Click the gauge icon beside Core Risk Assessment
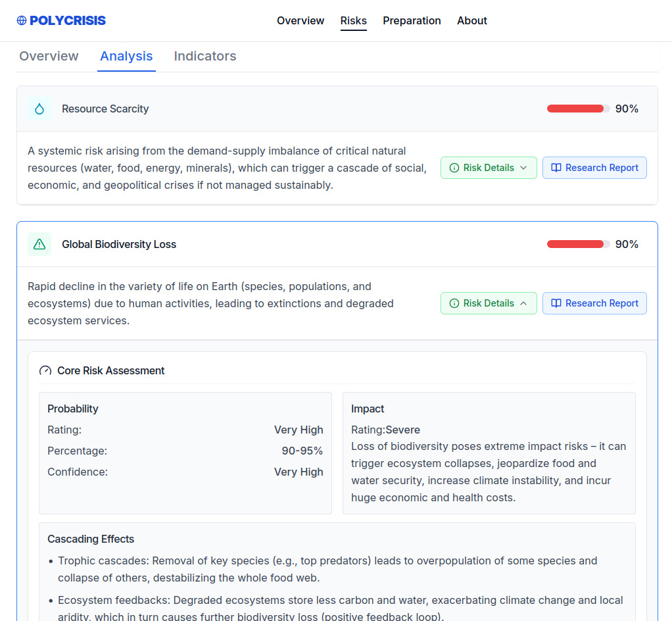 pos(45,371)
